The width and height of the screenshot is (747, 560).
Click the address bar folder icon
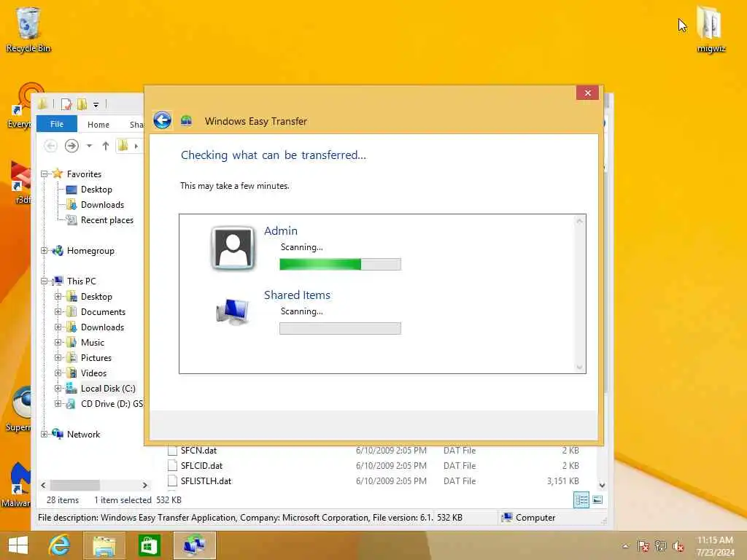(x=123, y=146)
